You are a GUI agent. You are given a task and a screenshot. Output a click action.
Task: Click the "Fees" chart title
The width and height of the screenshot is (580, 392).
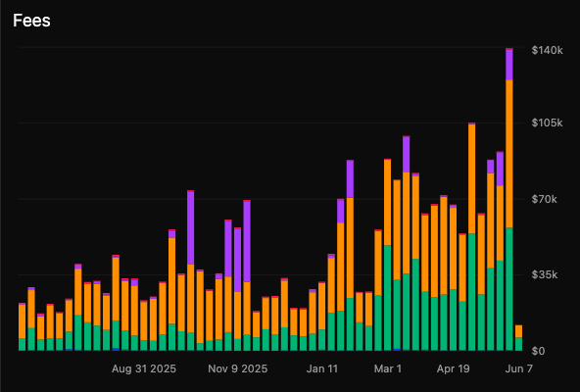pyautogui.click(x=31, y=21)
